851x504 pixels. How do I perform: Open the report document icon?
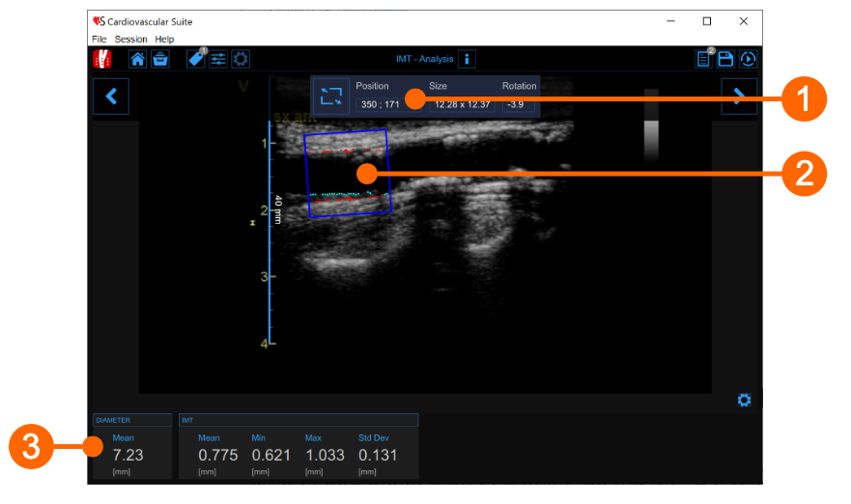704,59
